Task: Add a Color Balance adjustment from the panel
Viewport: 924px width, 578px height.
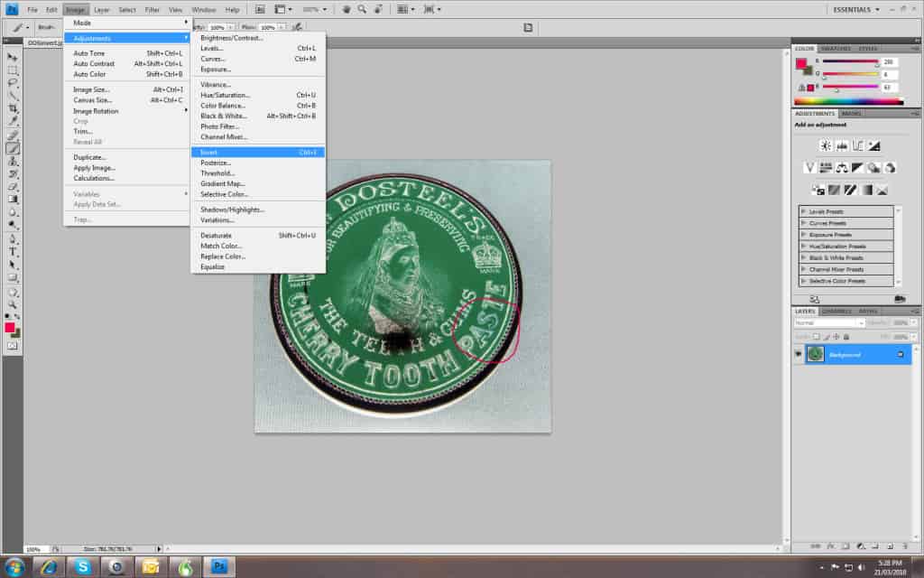Action: click(842, 168)
